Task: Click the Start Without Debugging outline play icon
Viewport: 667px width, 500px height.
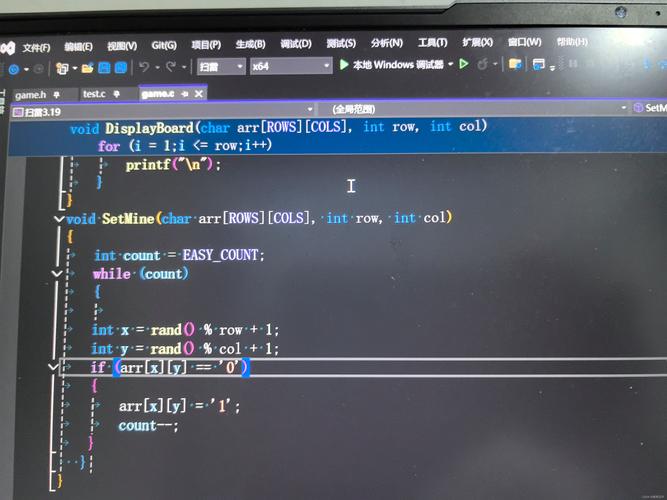Action: pyautogui.click(x=464, y=64)
